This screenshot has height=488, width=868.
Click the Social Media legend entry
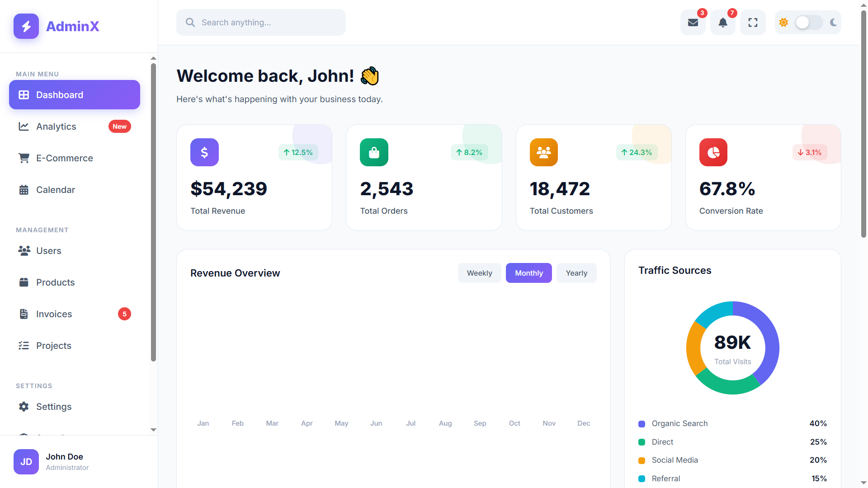pyautogui.click(x=732, y=460)
